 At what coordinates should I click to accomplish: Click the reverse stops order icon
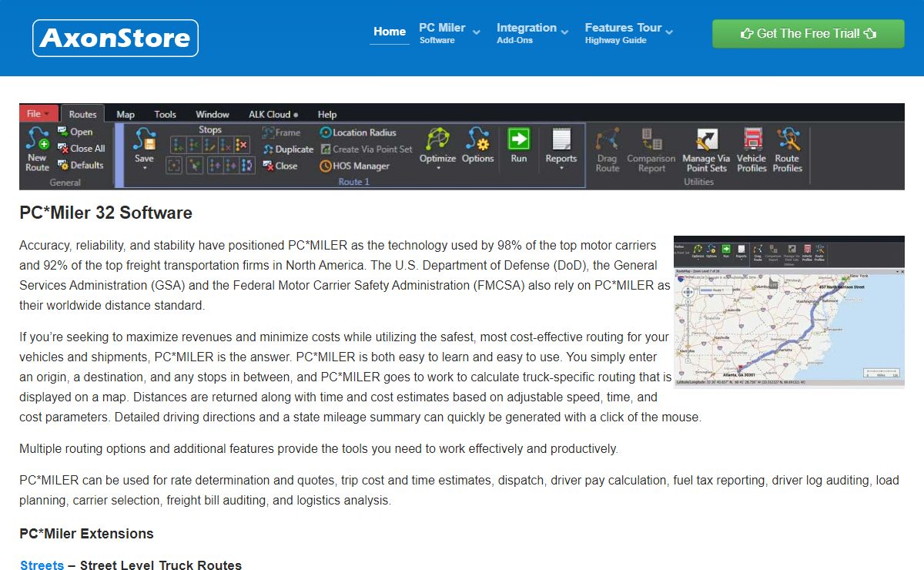pos(247,165)
